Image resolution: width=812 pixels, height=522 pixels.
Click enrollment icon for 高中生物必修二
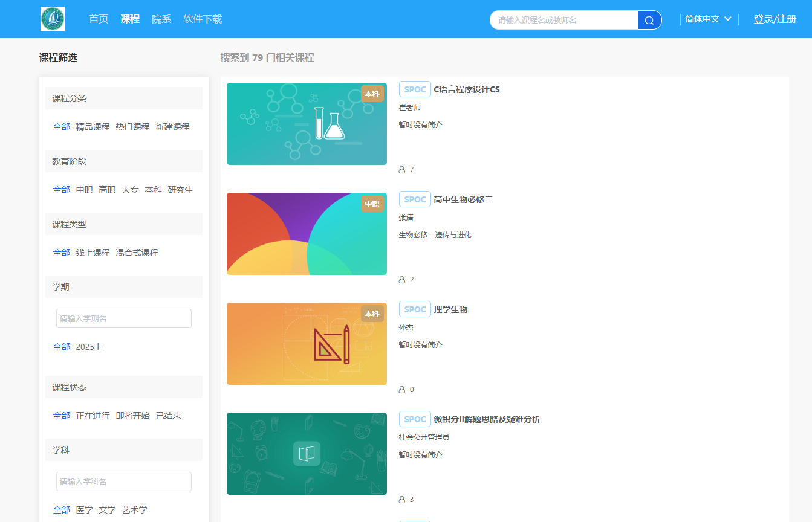[402, 280]
